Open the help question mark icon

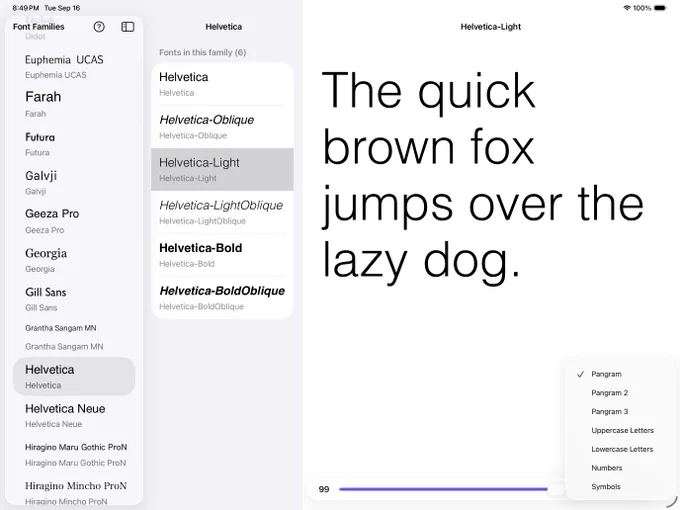coord(99,27)
